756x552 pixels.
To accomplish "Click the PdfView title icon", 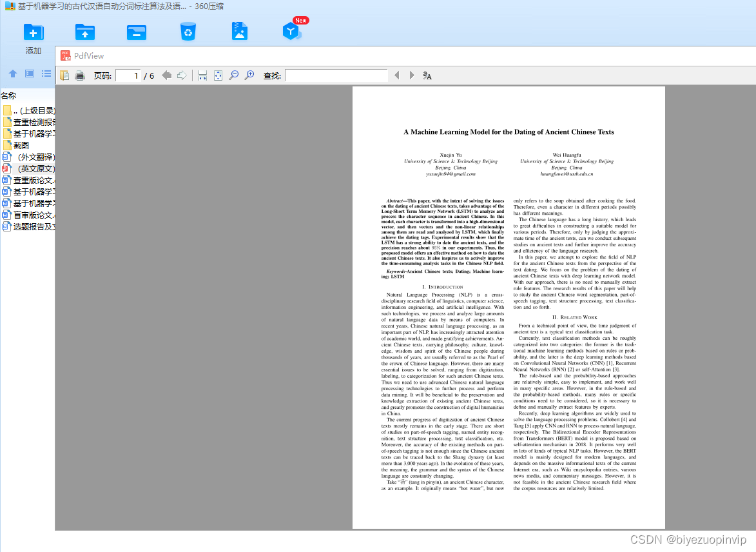I will [x=66, y=55].
